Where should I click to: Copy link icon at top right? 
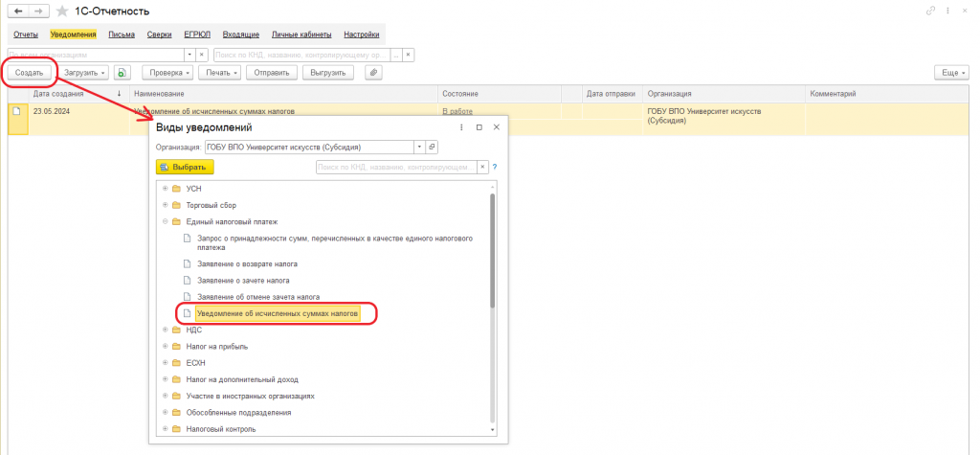tap(930, 11)
